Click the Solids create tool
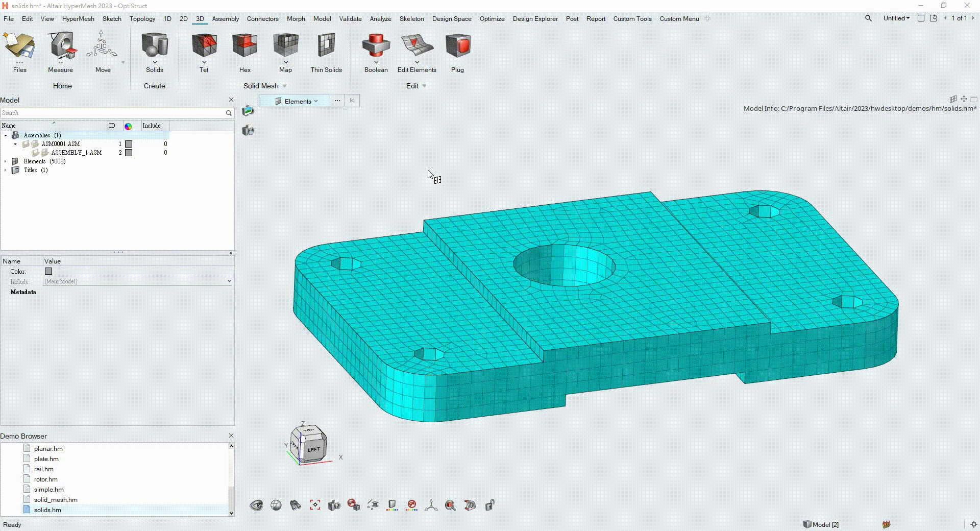The height and width of the screenshot is (531, 980). click(x=154, y=46)
